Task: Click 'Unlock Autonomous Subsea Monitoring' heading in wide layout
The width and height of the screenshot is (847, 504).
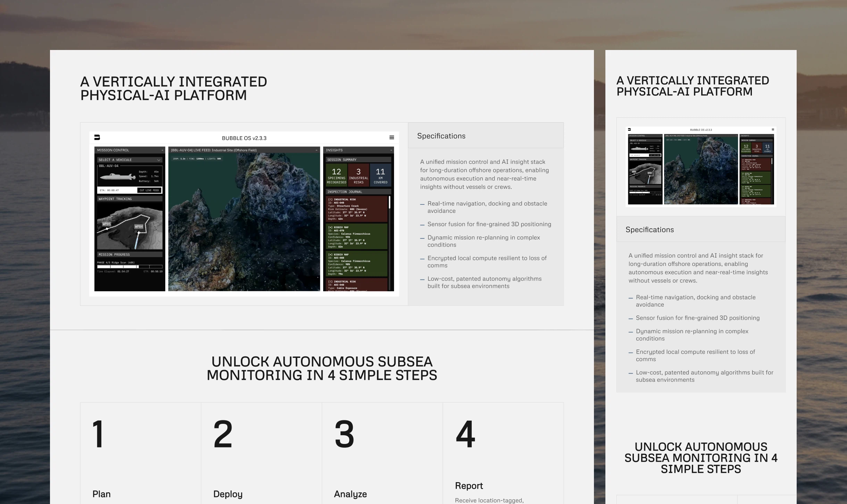Action: click(322, 368)
